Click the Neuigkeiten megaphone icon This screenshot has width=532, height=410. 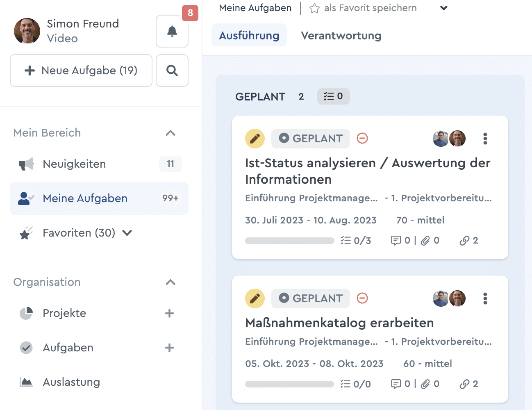pos(26,164)
